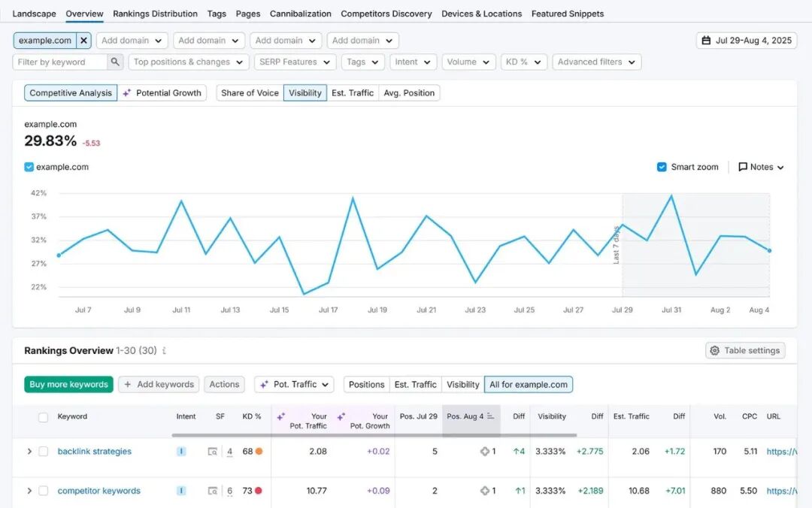Screen dimensions: 812x508
Task: Click the sparkle icon beside Your Pot. Traffic
Action: click(x=281, y=416)
